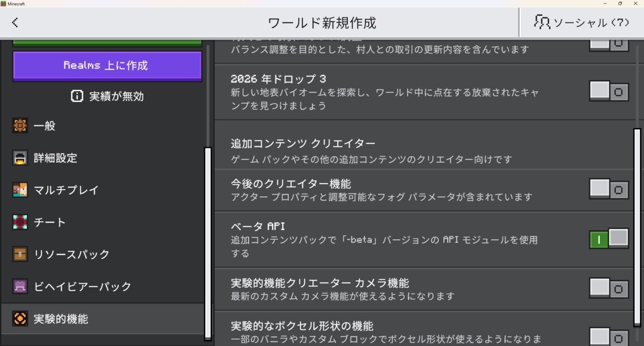Select the チート tab
The width and height of the screenshot is (644, 346).
[x=103, y=222]
